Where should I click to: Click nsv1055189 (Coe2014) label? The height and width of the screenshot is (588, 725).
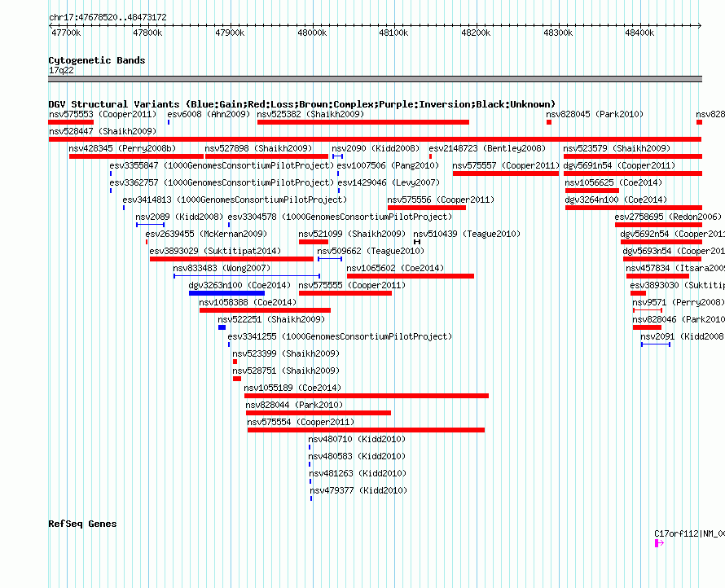click(292, 388)
